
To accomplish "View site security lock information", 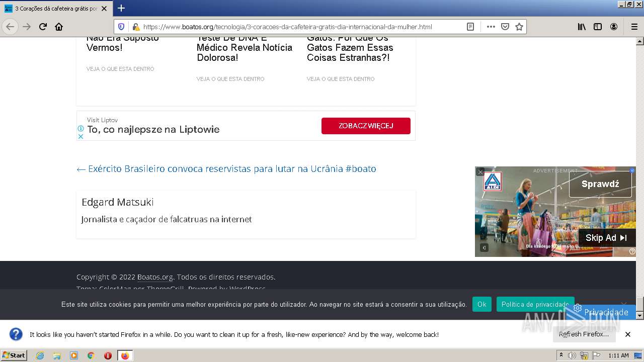I will [x=135, y=27].
